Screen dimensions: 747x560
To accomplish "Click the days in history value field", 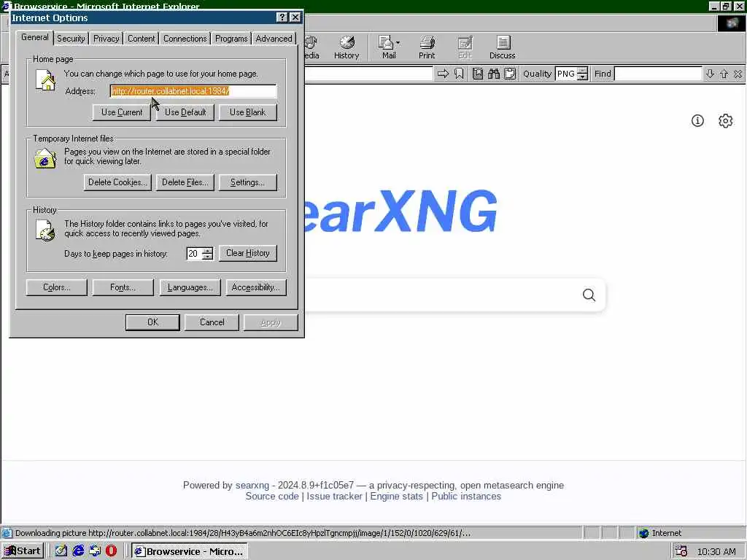I will tap(195, 253).
